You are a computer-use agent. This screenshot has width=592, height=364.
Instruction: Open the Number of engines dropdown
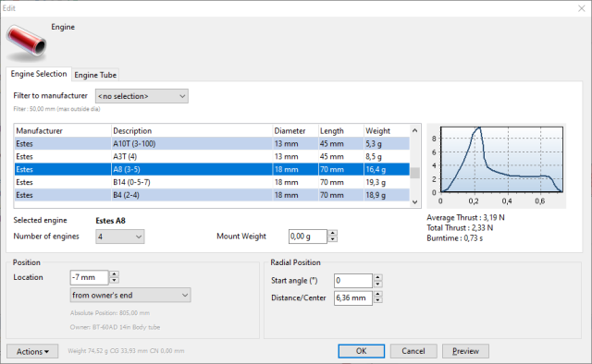coord(119,237)
